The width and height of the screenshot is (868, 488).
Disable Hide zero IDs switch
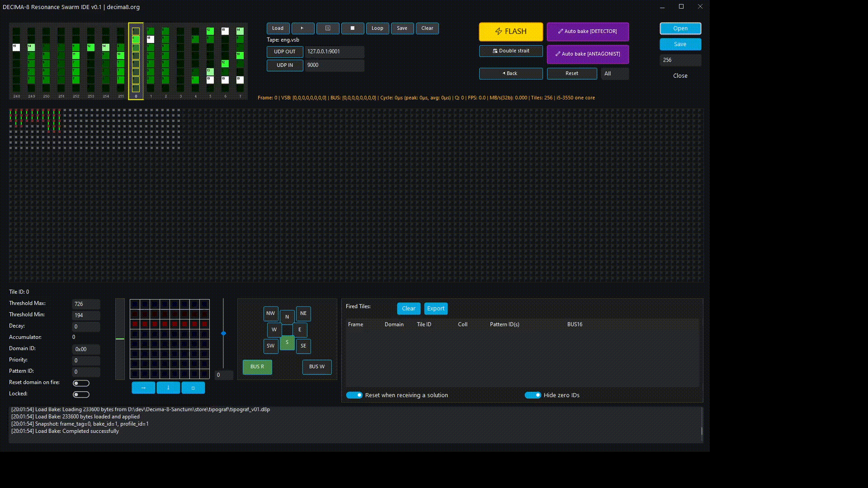pyautogui.click(x=533, y=395)
